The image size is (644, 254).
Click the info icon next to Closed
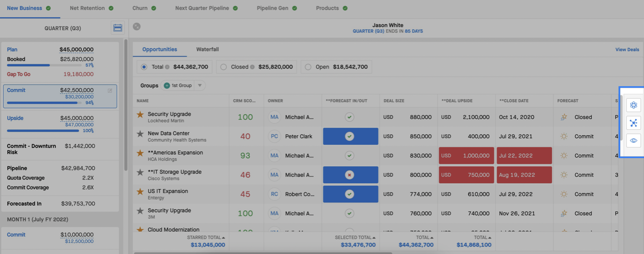point(252,67)
